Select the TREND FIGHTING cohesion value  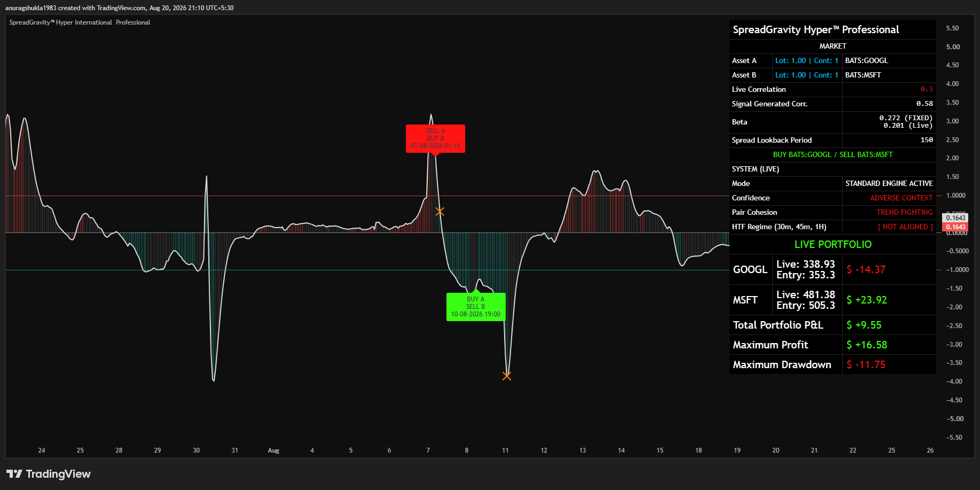point(905,213)
